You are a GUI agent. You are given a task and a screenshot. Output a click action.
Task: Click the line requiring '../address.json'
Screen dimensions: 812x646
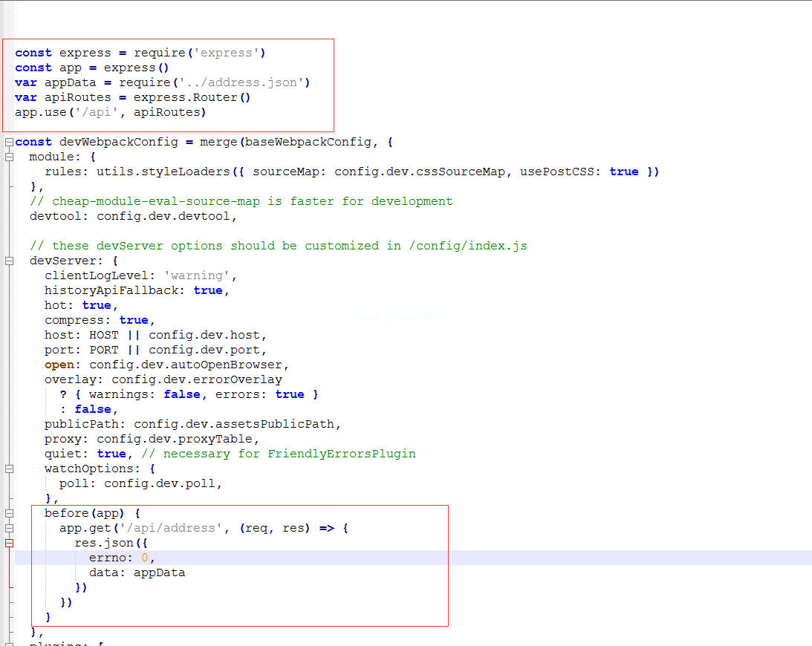[162, 83]
